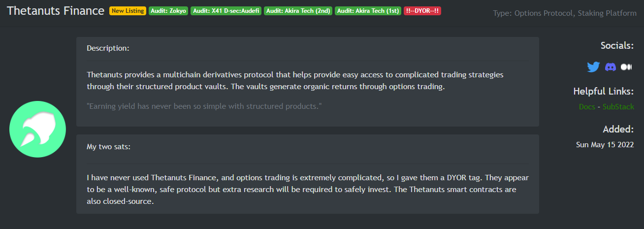Click the Thetanuts green logo image

tap(37, 129)
